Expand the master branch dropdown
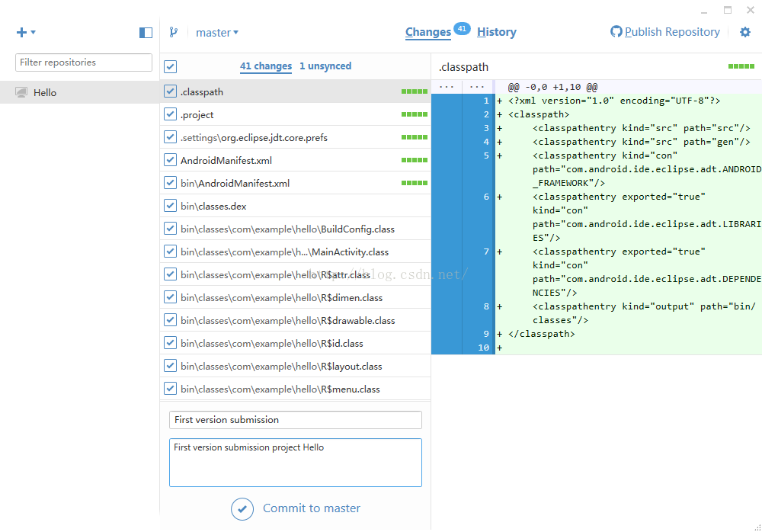The image size is (762, 532). (x=216, y=33)
